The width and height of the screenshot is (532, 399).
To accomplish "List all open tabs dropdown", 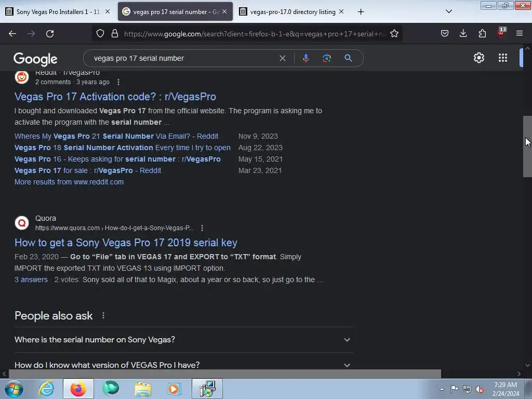I will (448, 11).
